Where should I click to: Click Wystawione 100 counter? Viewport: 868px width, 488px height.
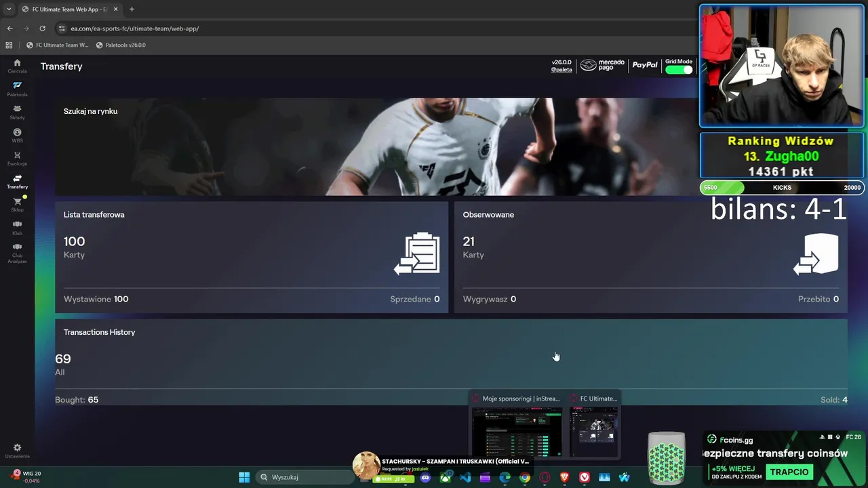[96, 299]
